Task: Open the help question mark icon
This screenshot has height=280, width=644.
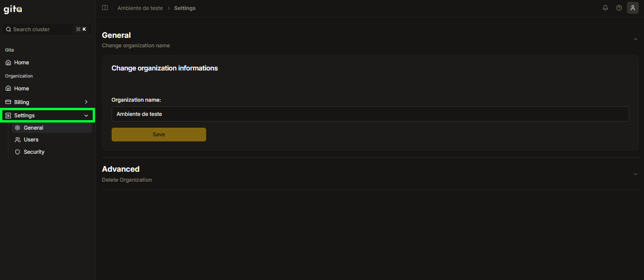Action: click(x=619, y=8)
